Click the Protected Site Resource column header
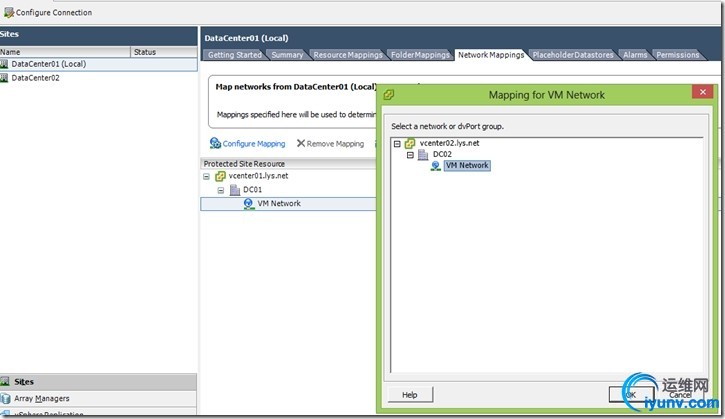Viewport: 725px width, 419px height. click(289, 164)
